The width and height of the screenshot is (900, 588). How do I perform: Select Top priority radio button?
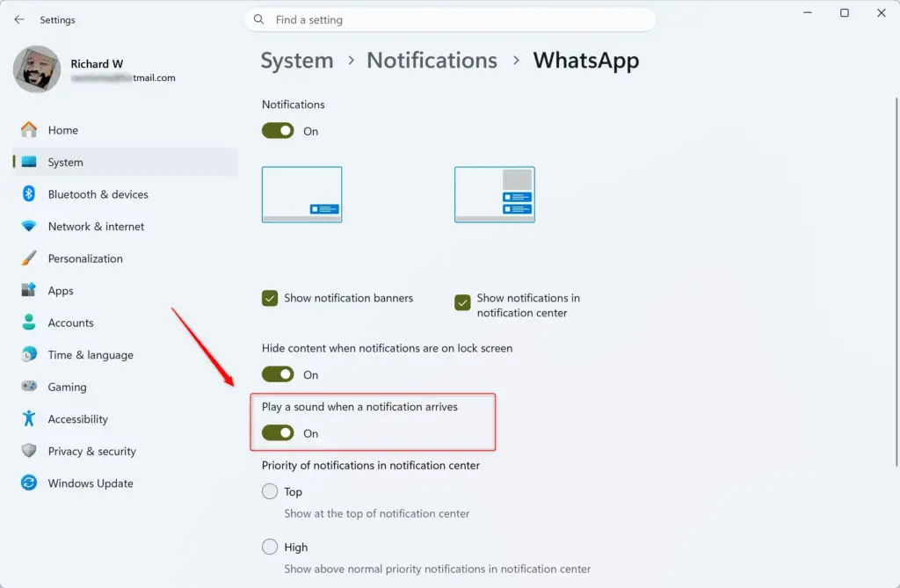pos(270,491)
